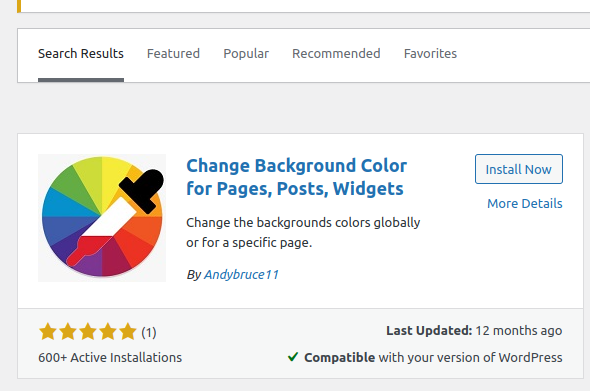Show the Recommended plugins tab
The width and height of the screenshot is (590, 391).
(336, 54)
